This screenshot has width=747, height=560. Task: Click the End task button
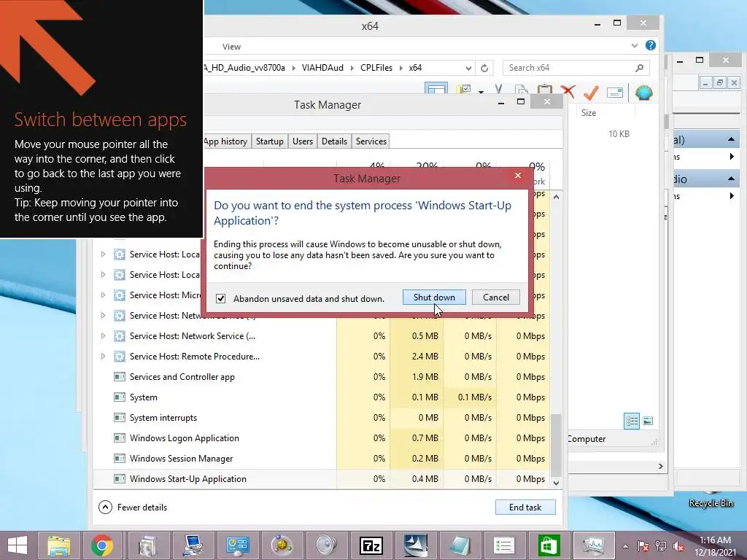tap(525, 507)
